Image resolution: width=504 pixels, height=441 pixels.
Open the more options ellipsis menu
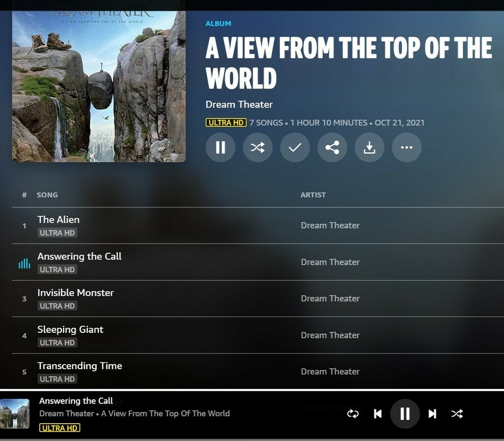(407, 147)
